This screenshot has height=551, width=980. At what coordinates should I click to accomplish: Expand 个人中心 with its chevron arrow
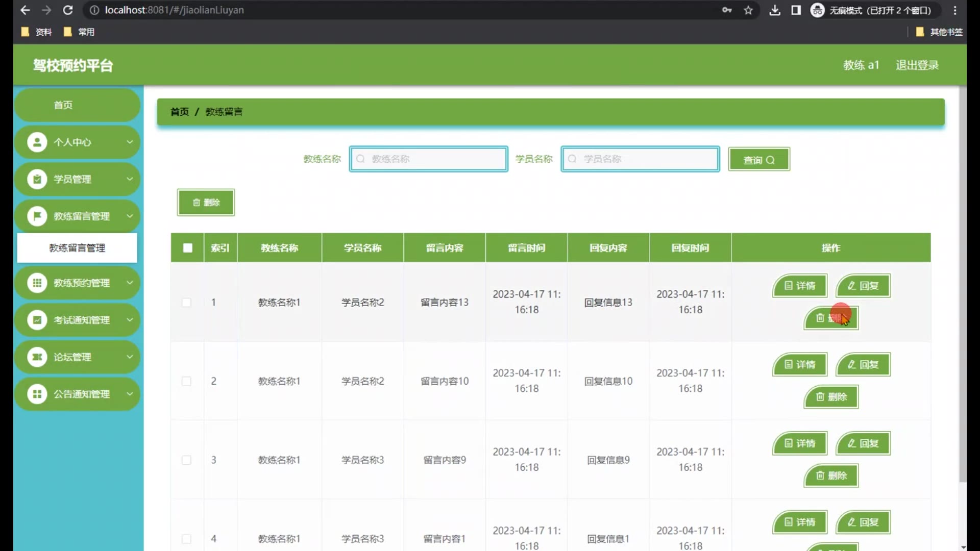click(x=130, y=142)
